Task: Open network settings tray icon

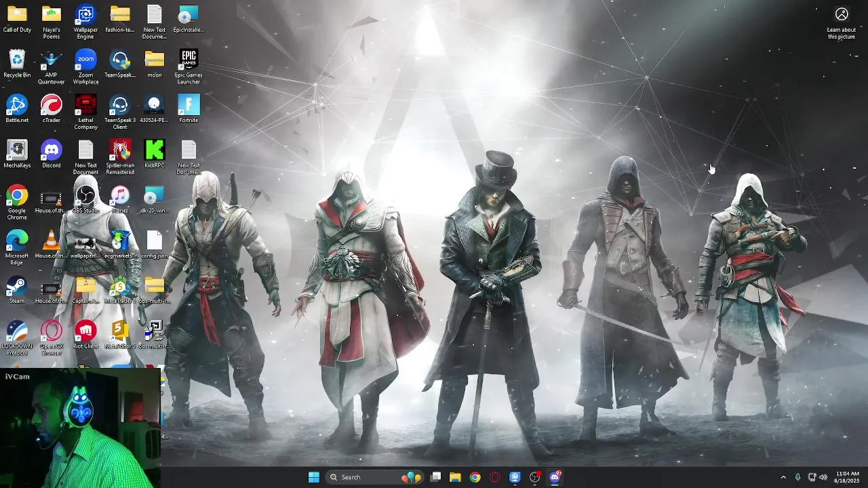Action: [x=812, y=477]
